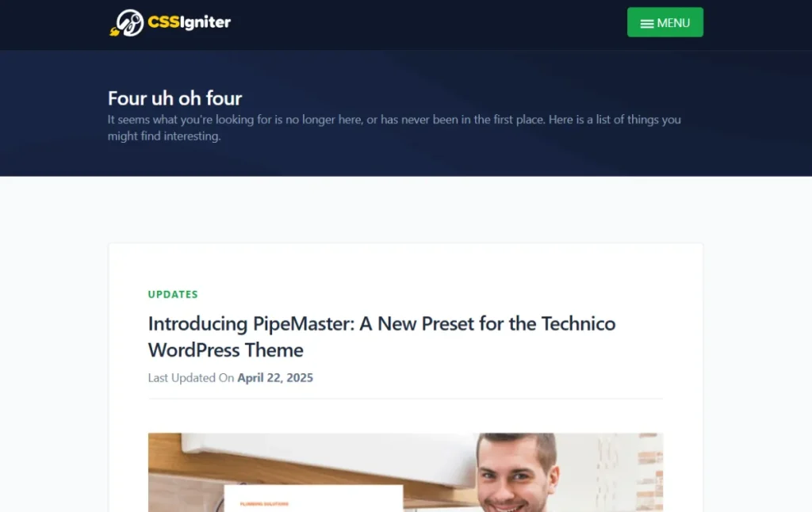Click the April 22, 2025 date
The image size is (812, 512).
[x=275, y=378]
